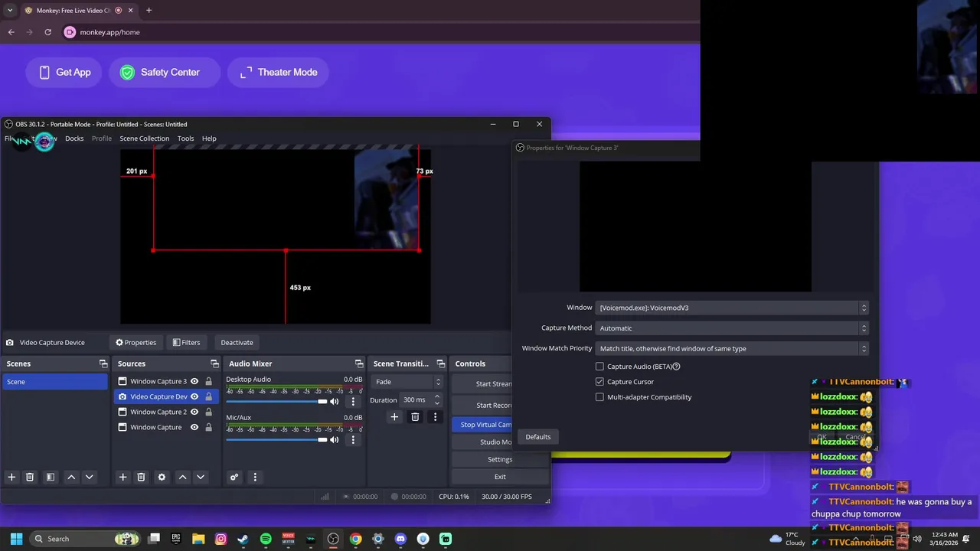Open transition properties three-dot menu

click(x=435, y=417)
